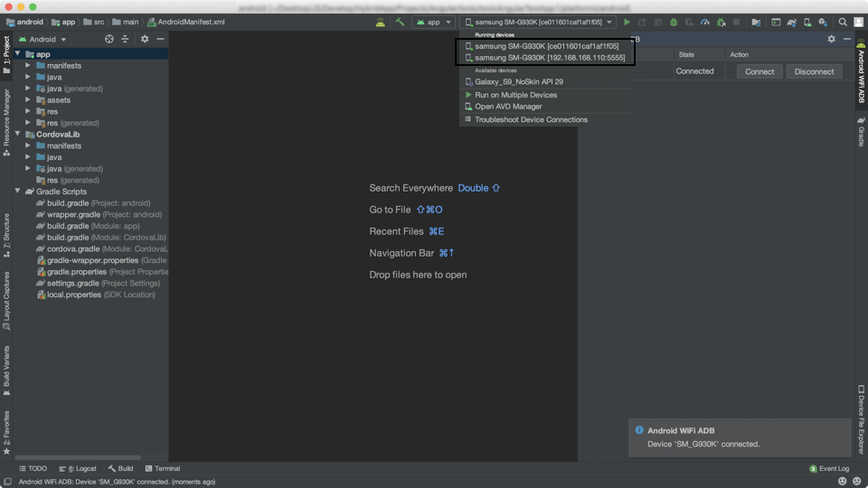Hide the Android WiFi ADB panel
Viewport: 868px width, 488px height.
pyautogui.click(x=847, y=39)
